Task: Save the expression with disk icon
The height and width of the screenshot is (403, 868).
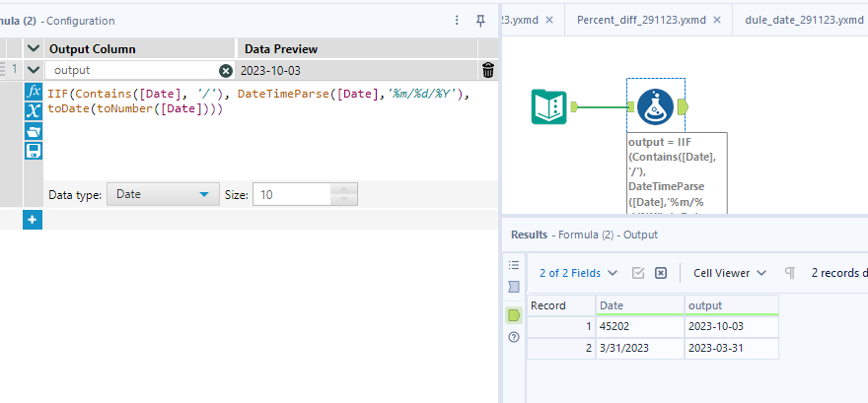Action: coord(33,151)
